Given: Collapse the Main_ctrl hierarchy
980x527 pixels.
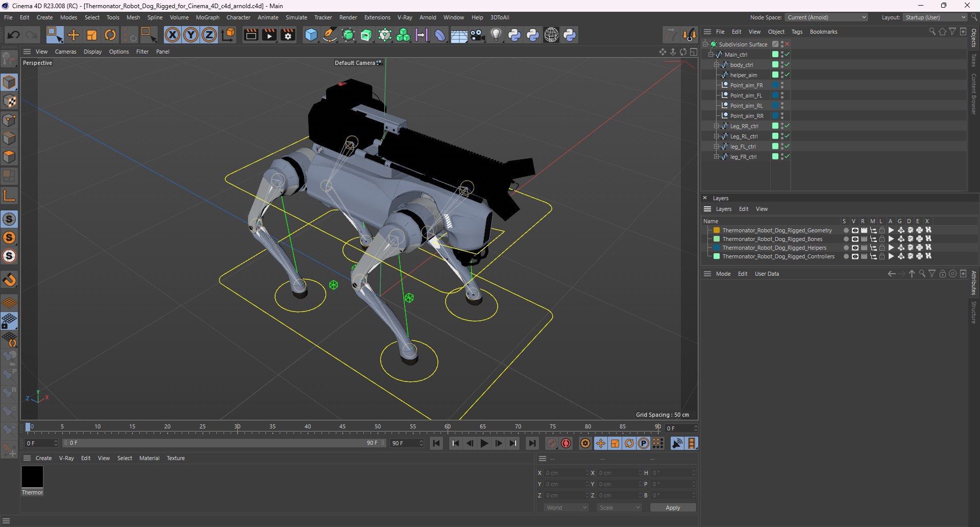Looking at the screenshot, I should 711,55.
